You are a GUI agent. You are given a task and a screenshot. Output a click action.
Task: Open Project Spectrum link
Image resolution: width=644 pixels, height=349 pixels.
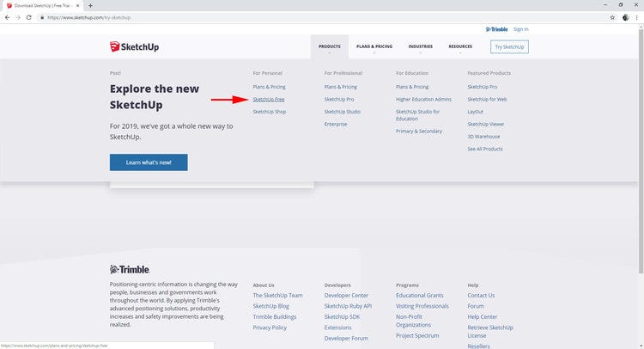417,335
